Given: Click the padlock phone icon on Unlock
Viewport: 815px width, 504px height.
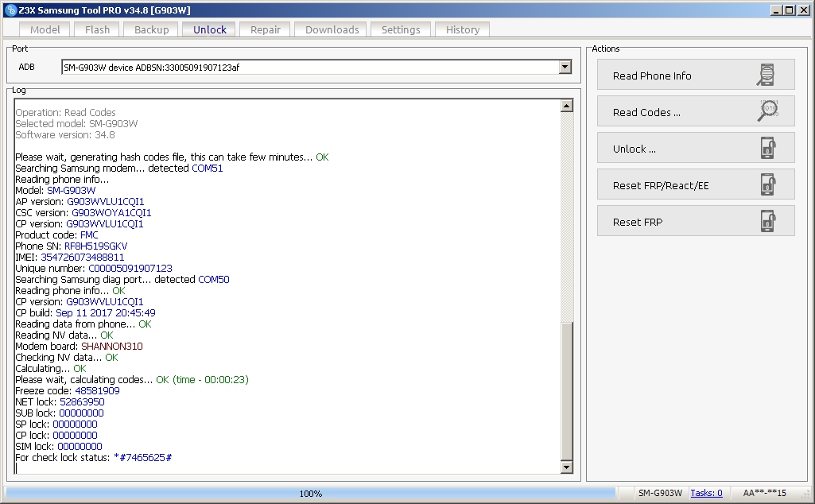Looking at the screenshot, I should click(x=768, y=148).
